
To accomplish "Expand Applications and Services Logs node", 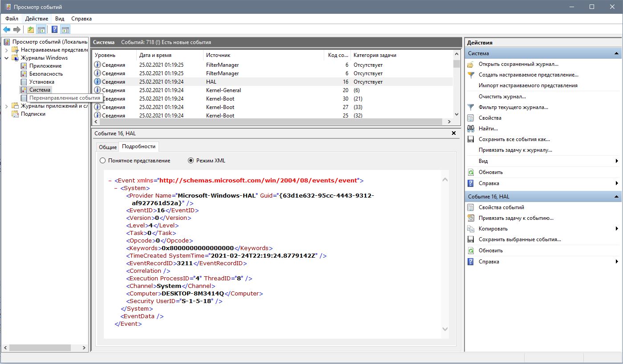I will 7,106.
